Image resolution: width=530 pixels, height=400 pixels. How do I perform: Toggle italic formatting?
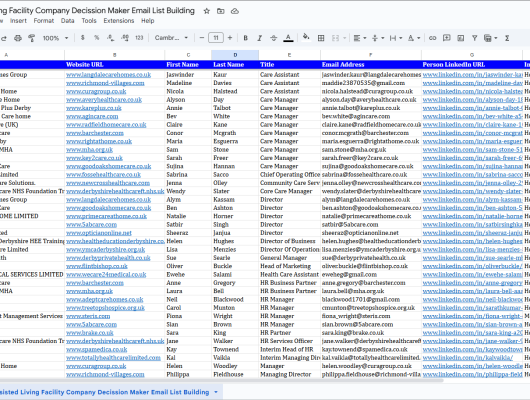pos(260,38)
